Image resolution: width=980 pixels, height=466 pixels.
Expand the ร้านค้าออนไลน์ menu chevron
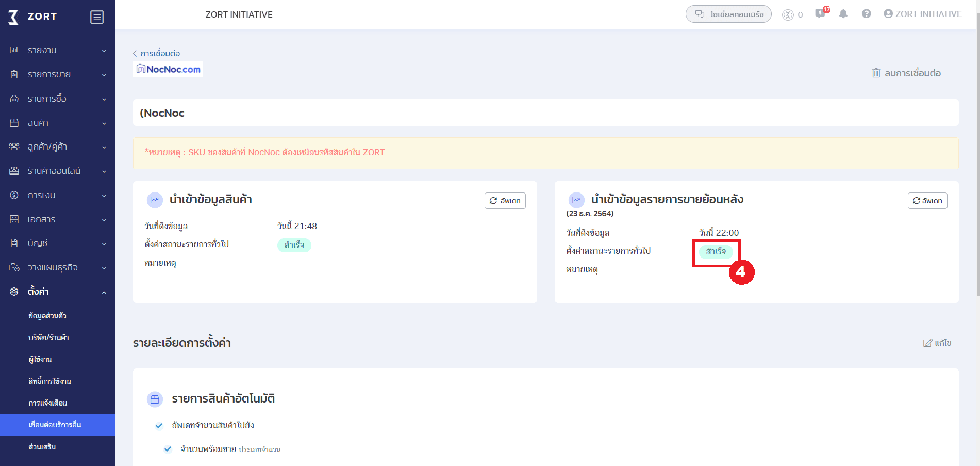[104, 171]
